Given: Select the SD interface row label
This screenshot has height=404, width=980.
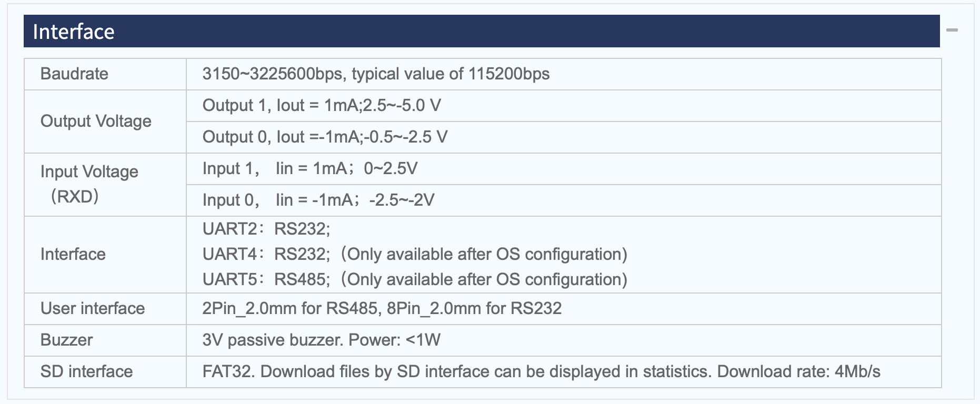Looking at the screenshot, I should pos(87,371).
